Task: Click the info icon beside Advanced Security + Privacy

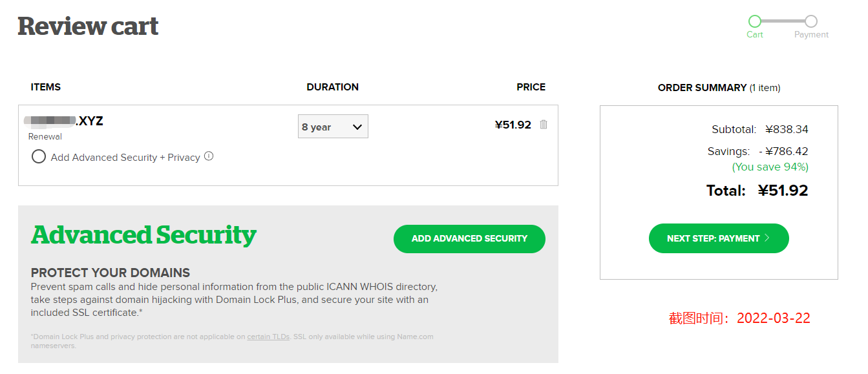Action: [209, 156]
